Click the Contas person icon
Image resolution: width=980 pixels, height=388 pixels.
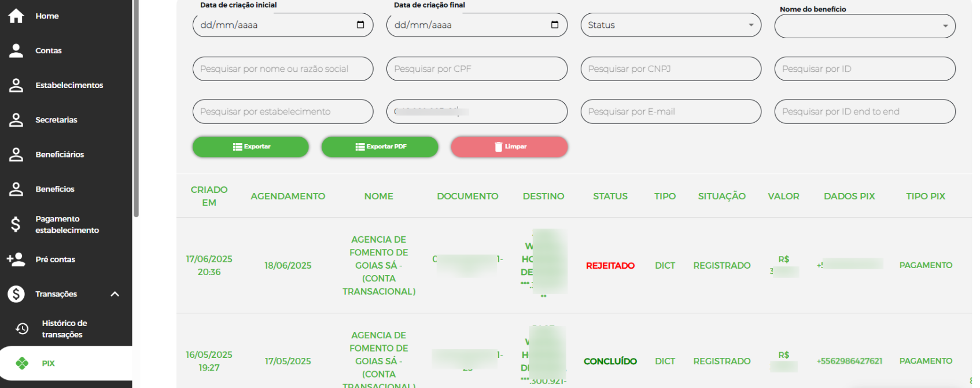tap(16, 51)
